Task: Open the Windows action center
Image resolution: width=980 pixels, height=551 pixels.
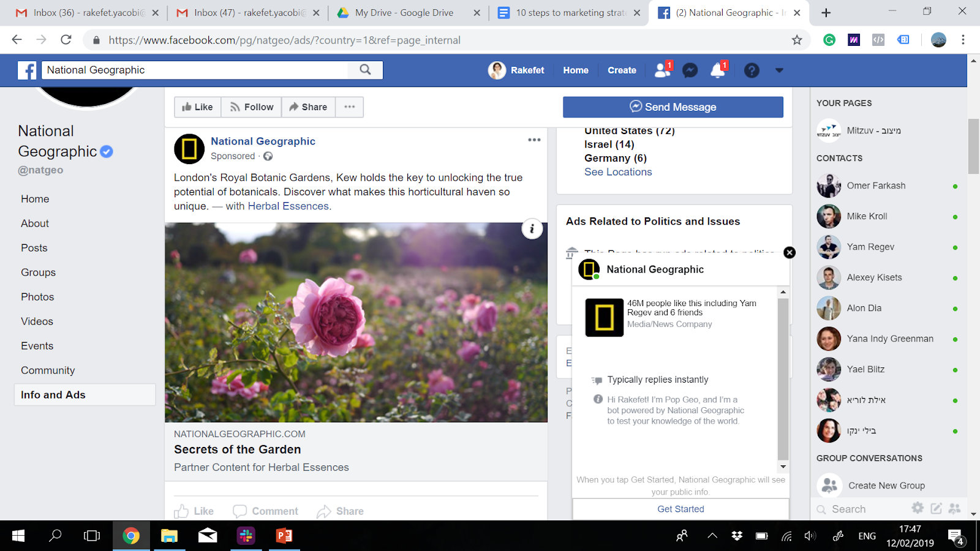Action: coord(957,537)
